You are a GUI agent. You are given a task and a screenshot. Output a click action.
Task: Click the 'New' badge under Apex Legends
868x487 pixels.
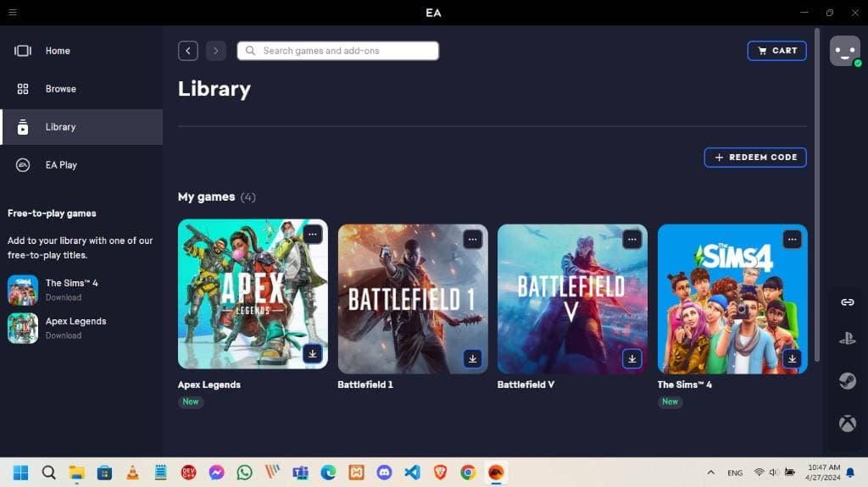tap(191, 401)
